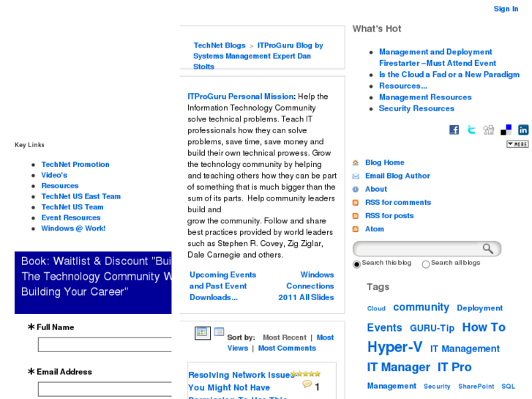Switch to list view icon

tap(219, 332)
